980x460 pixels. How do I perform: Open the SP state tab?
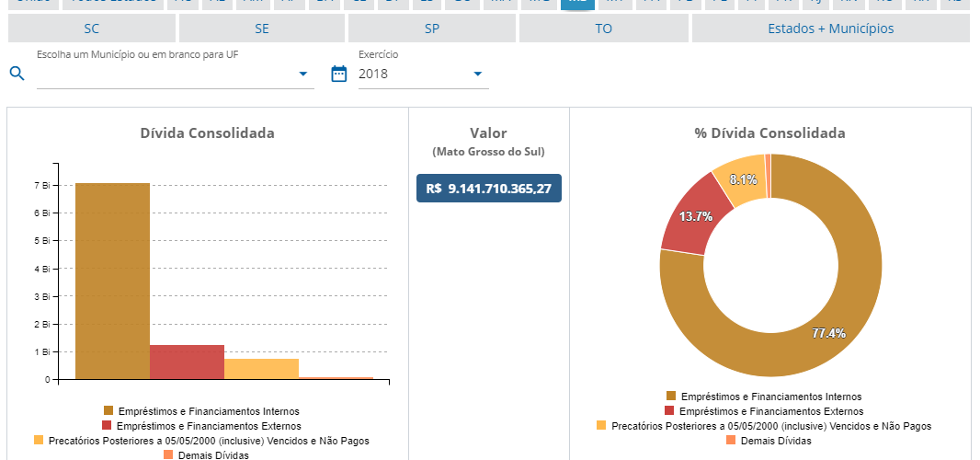coord(432,29)
